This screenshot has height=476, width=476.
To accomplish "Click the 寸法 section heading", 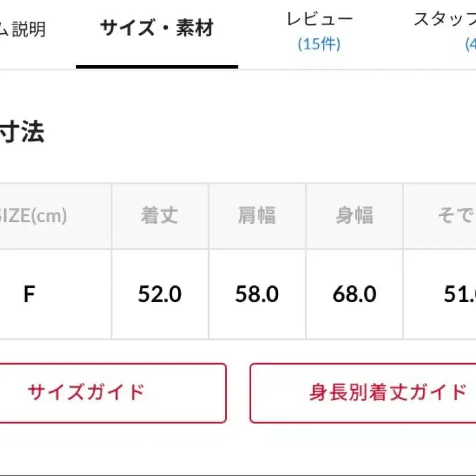I will pos(22,131).
